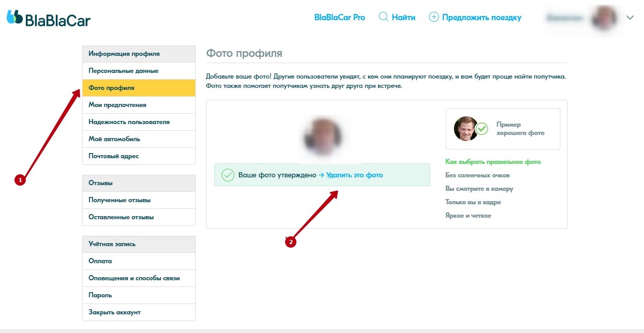
Task: Click the BlaBlaCar logo
Action: tap(49, 19)
